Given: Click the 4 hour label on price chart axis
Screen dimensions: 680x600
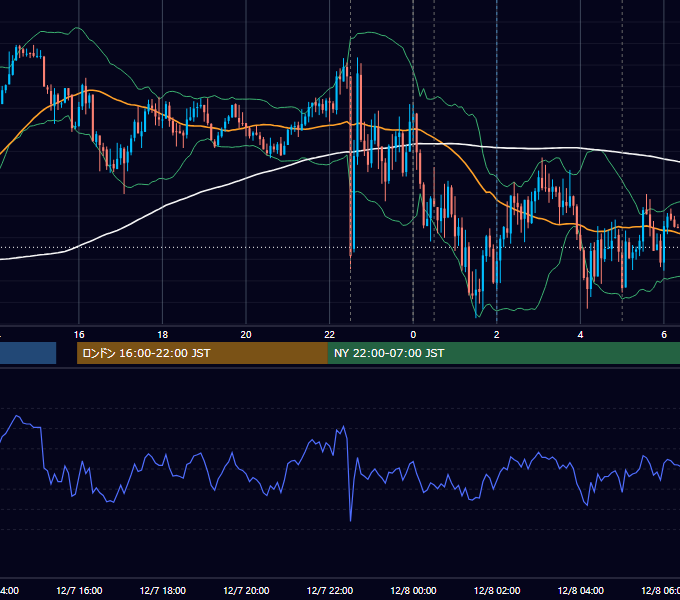Looking at the screenshot, I should (580, 335).
